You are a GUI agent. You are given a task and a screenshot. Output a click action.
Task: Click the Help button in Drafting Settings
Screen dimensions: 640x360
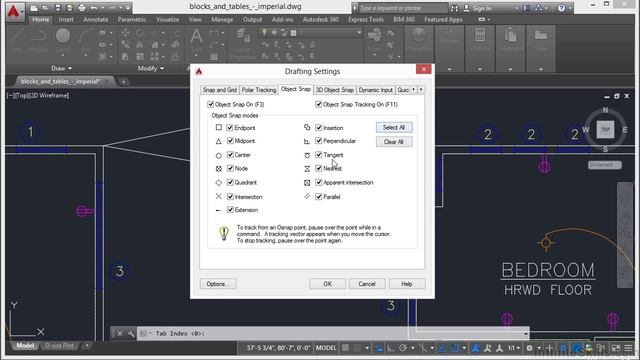tap(407, 284)
